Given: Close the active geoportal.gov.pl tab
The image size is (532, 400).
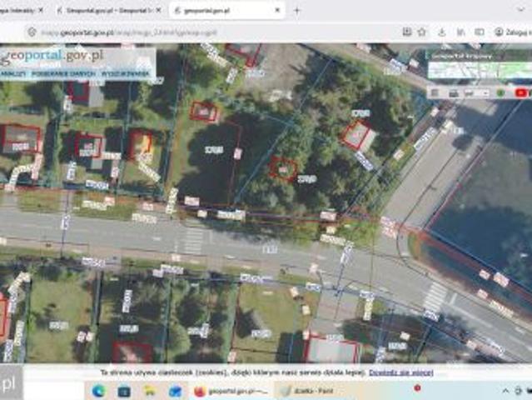Looking at the screenshot, I should [277, 10].
